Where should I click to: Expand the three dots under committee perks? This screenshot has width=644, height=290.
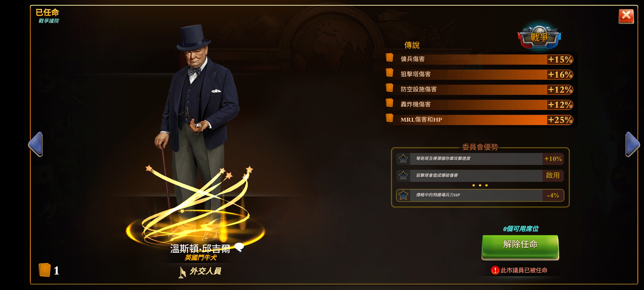(x=480, y=185)
